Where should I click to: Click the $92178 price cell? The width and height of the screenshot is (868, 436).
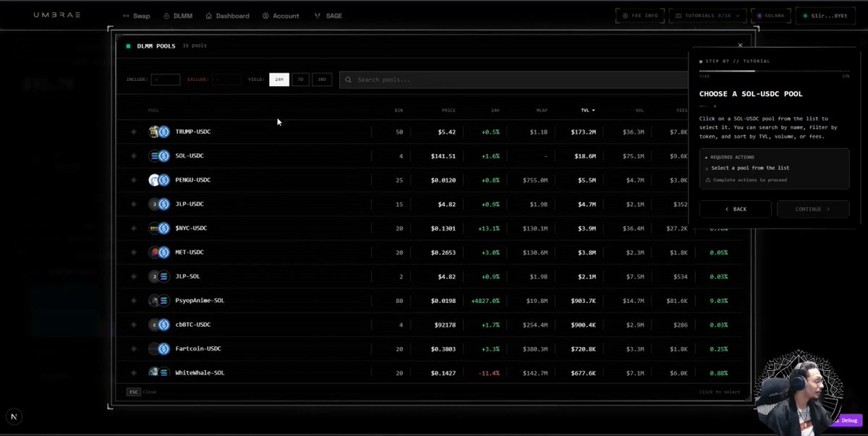(x=444, y=325)
